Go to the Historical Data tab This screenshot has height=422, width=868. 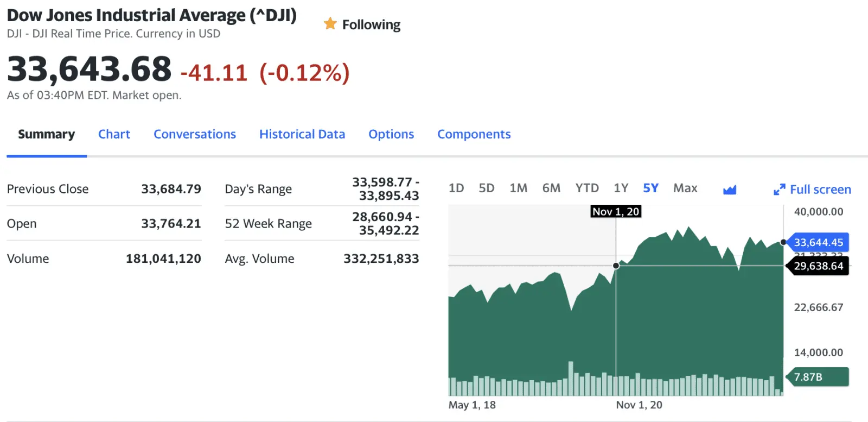302,134
